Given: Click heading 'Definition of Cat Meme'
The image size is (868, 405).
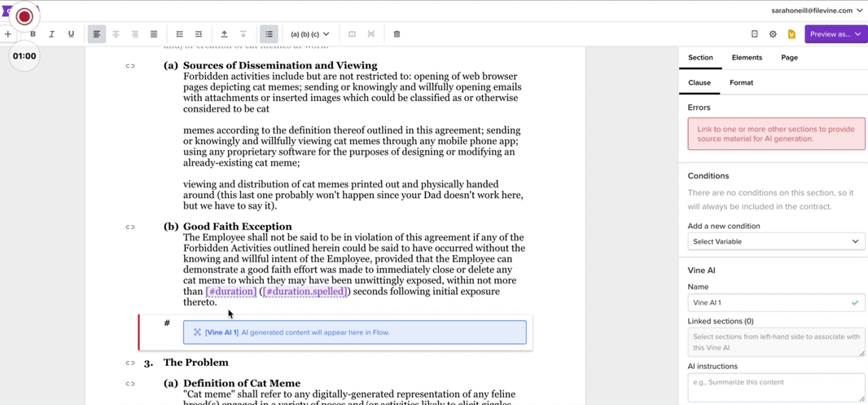Looking at the screenshot, I should click(242, 383).
